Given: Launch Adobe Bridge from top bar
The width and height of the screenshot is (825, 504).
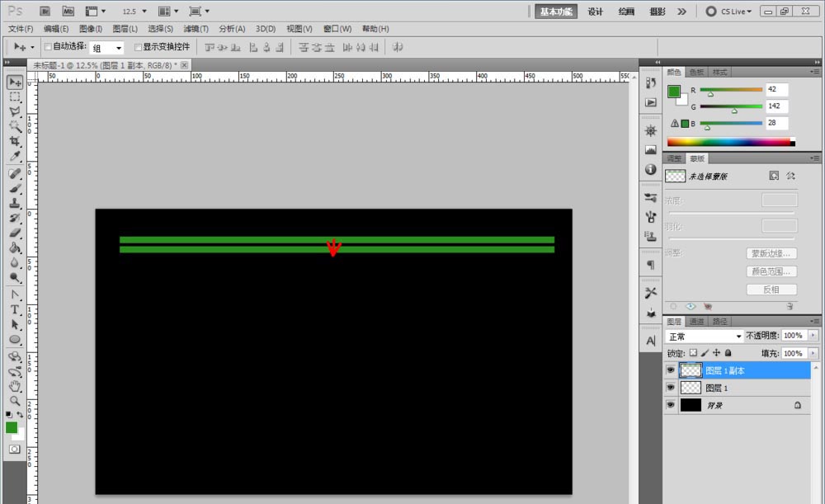Looking at the screenshot, I should coord(45,11).
